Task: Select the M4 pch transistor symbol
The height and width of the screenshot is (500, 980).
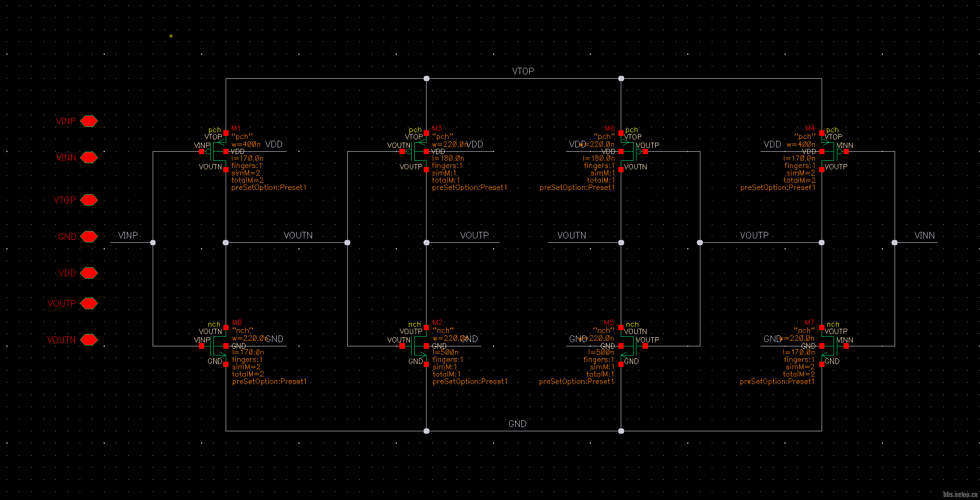Action: tap(830, 152)
